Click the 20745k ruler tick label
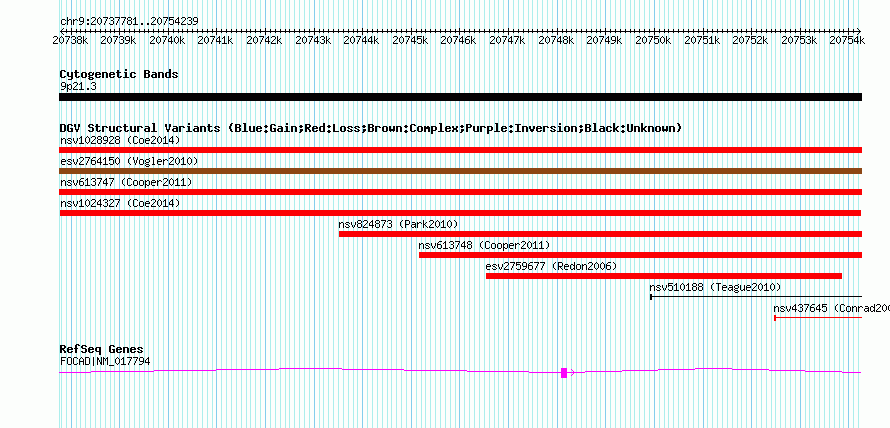This screenshot has height=428, width=890. [x=410, y=40]
